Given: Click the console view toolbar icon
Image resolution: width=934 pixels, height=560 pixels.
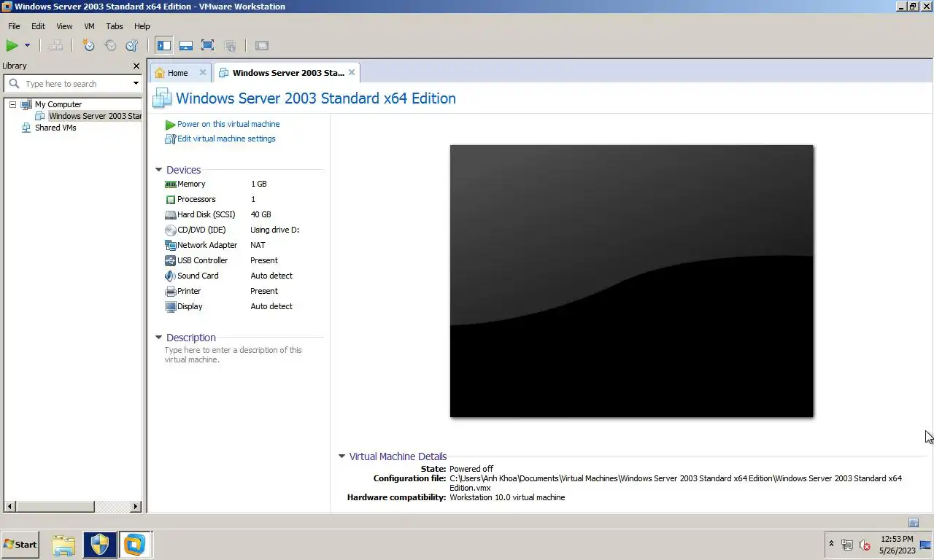Looking at the screenshot, I should click(x=262, y=45).
